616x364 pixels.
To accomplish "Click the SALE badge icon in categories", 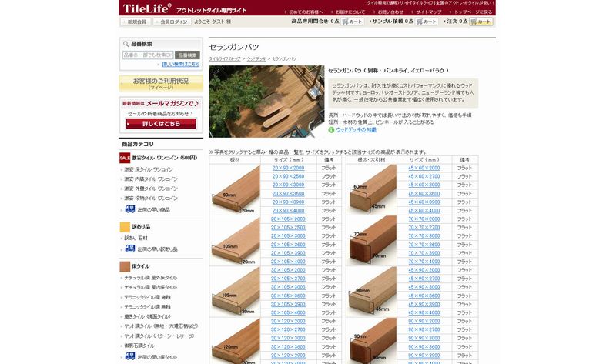I will [x=125, y=158].
